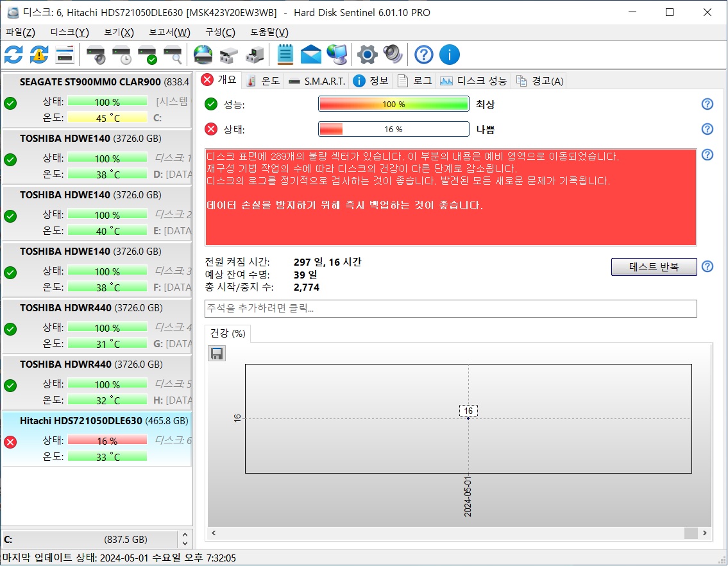Select the TOSHIBA HDWE140 disk on D:
The height and width of the screenshot is (566, 728).
(x=97, y=157)
